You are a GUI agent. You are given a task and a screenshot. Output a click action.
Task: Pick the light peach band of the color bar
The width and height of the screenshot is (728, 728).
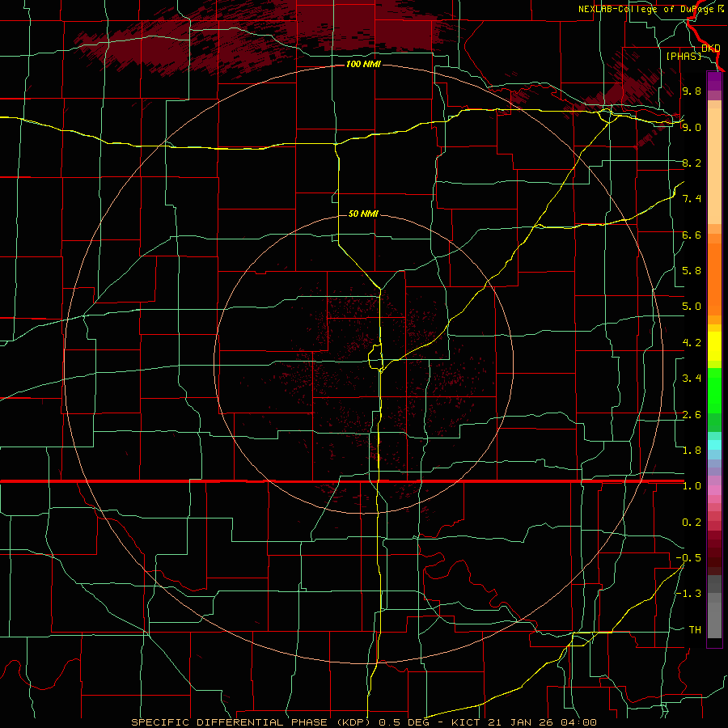pos(714,167)
